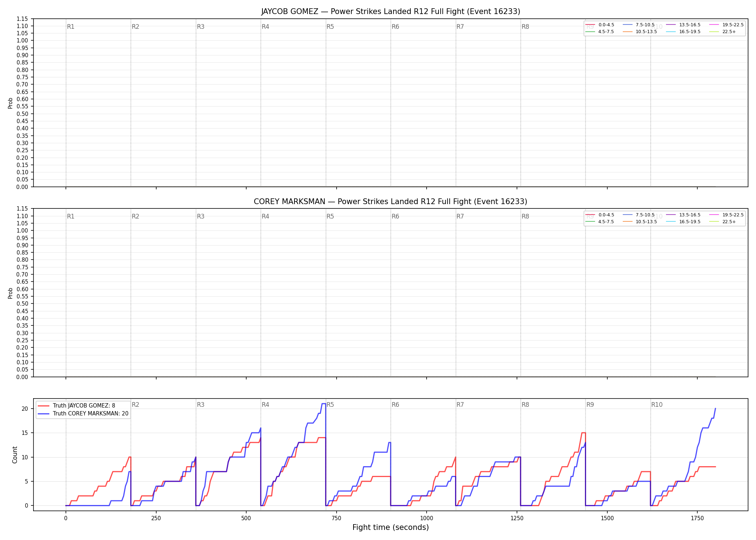This screenshot has width=756, height=540.
Task: Click '19.5-22.5' legend label in Marksman plot
Action: [x=733, y=215]
